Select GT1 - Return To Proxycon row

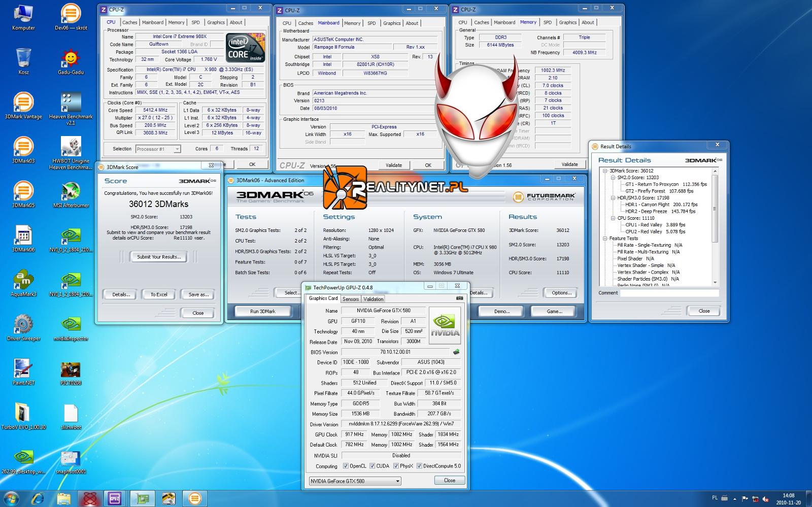pos(666,184)
